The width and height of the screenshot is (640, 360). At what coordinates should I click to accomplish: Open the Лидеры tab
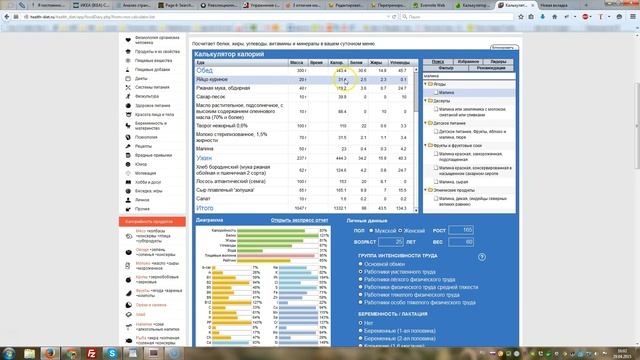tap(498, 62)
